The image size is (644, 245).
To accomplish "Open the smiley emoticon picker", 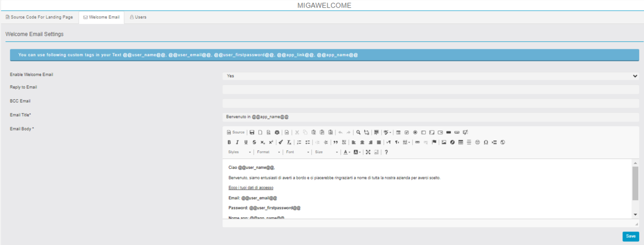I will click(x=477, y=142).
